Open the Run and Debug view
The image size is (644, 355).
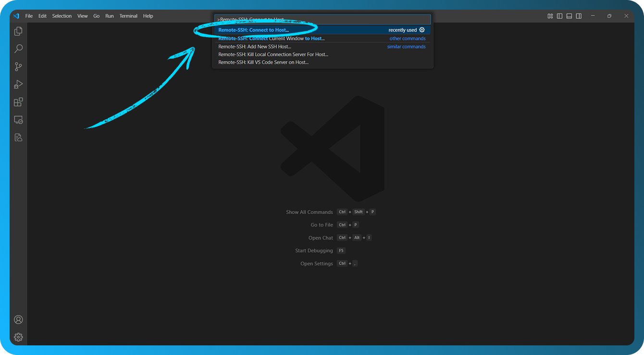click(x=18, y=84)
